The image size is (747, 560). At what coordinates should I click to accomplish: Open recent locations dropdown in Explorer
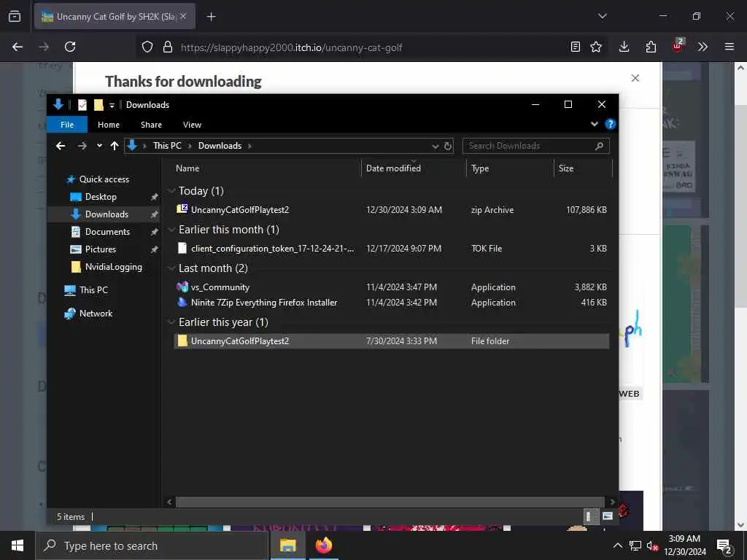99,146
